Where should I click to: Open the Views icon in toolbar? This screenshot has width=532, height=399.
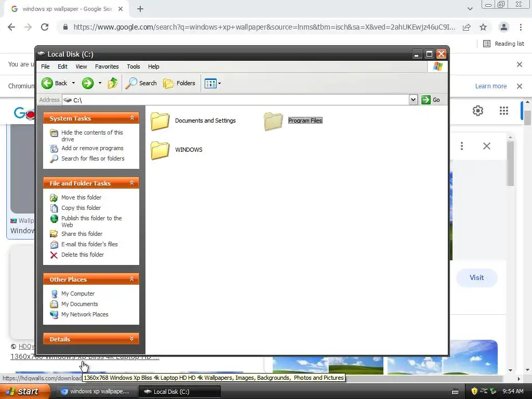[x=210, y=83]
